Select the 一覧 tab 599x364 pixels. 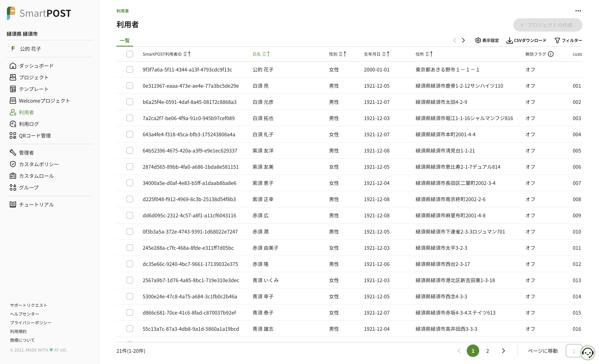click(x=125, y=41)
